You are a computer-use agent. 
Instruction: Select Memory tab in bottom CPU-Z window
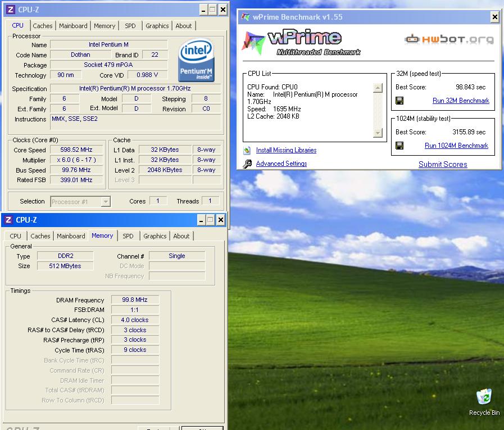102,236
